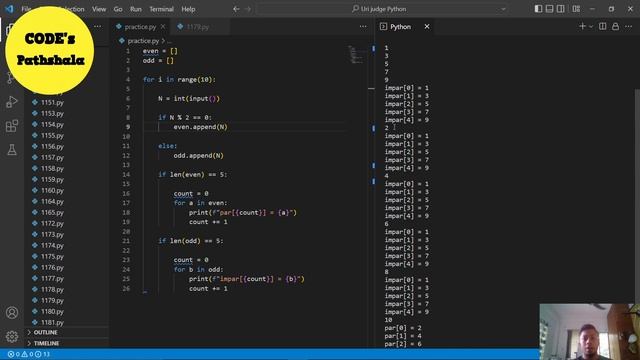Open the Manage gear settings

12,336
